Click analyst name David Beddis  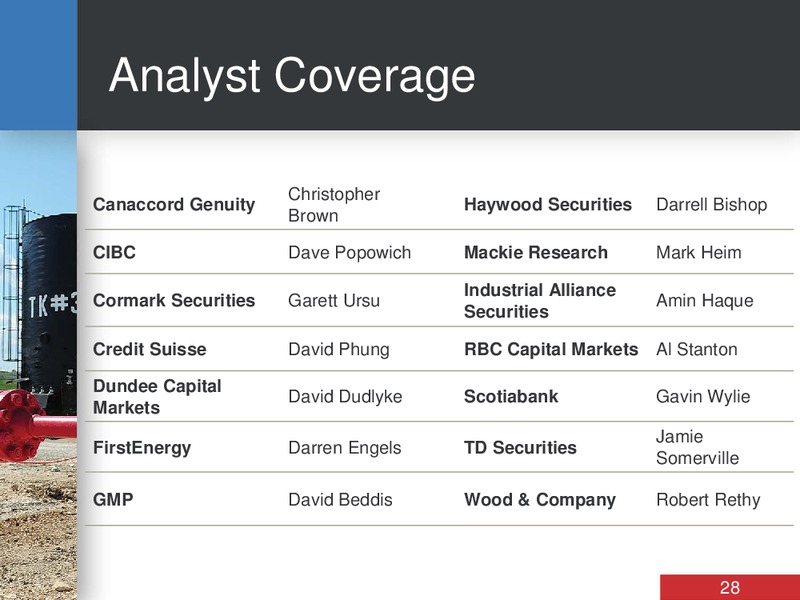[x=340, y=499]
